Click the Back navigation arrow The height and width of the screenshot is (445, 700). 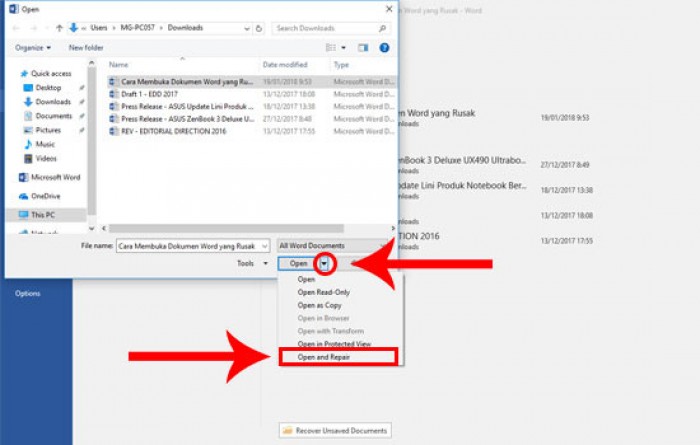(x=16, y=28)
